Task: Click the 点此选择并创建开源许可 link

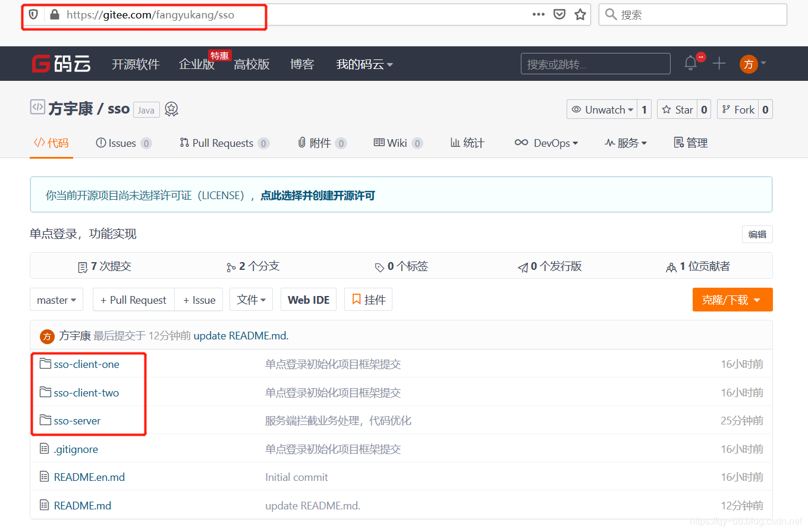Action: pyautogui.click(x=317, y=196)
